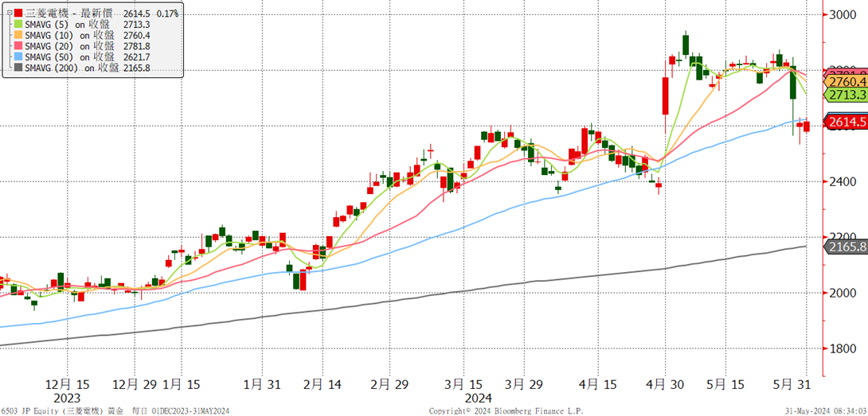Click the green SMAVG (5) color swatch
Image resolution: width=868 pixels, height=416 pixels.
coord(19,24)
